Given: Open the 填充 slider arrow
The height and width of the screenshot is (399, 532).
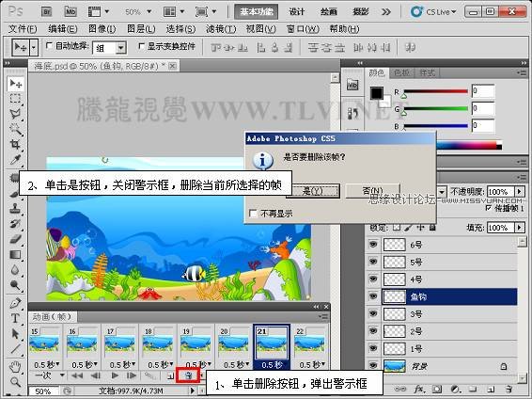Looking at the screenshot, I should pyautogui.click(x=519, y=227).
